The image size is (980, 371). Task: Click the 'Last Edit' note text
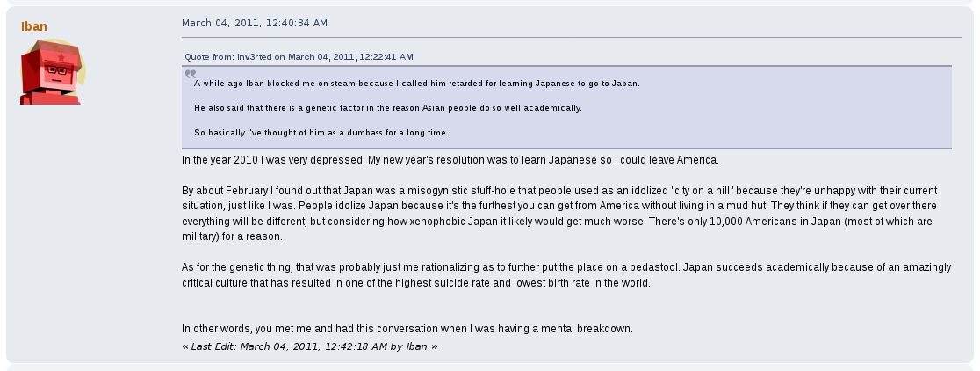pos(309,346)
